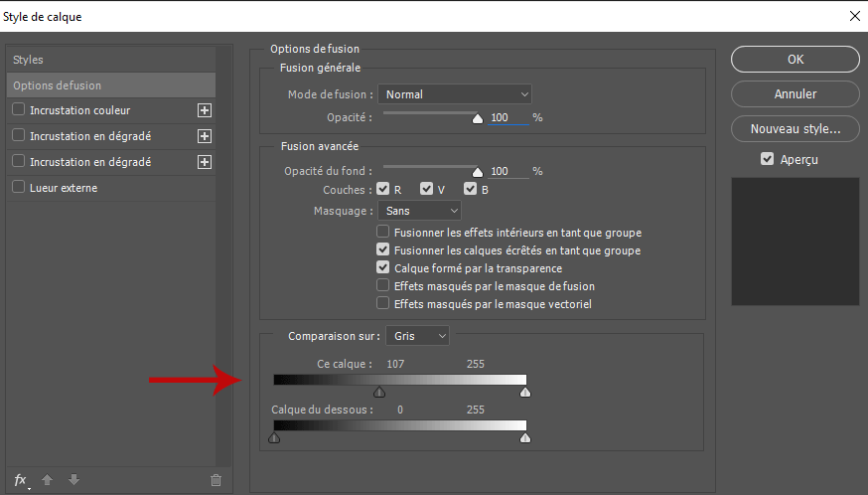Click plus icon beside upper Incrustation en dégradé

point(205,136)
